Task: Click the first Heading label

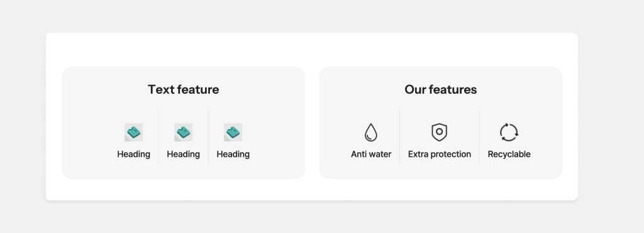Action: tap(133, 154)
